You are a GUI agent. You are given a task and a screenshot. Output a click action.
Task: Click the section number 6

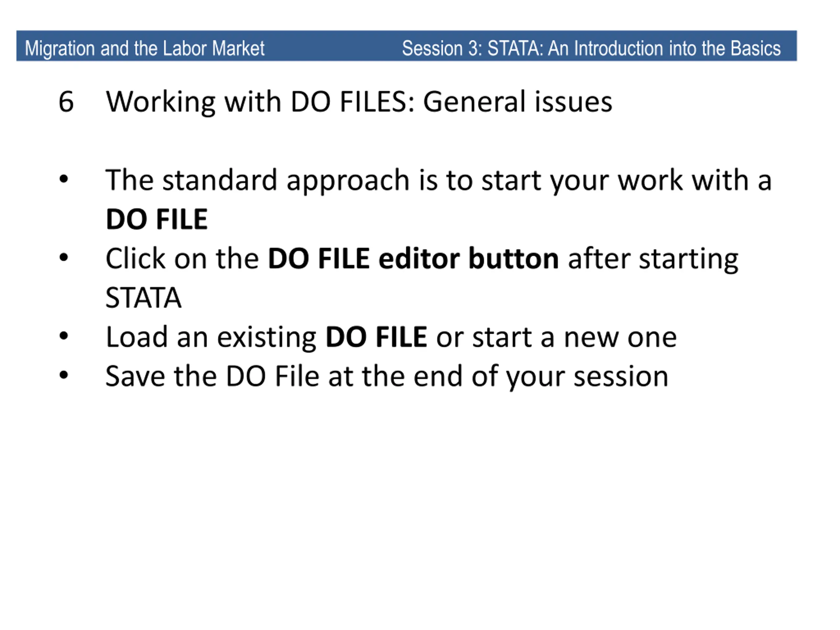tap(66, 102)
